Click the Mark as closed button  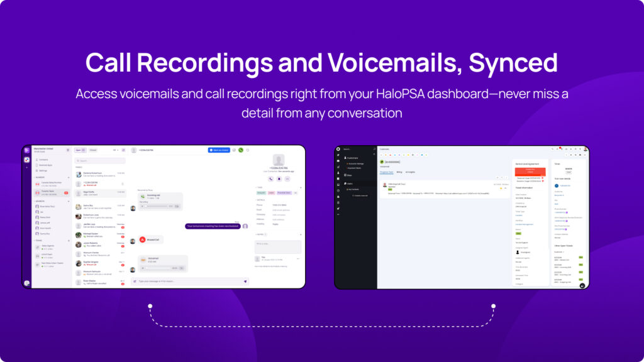click(218, 150)
